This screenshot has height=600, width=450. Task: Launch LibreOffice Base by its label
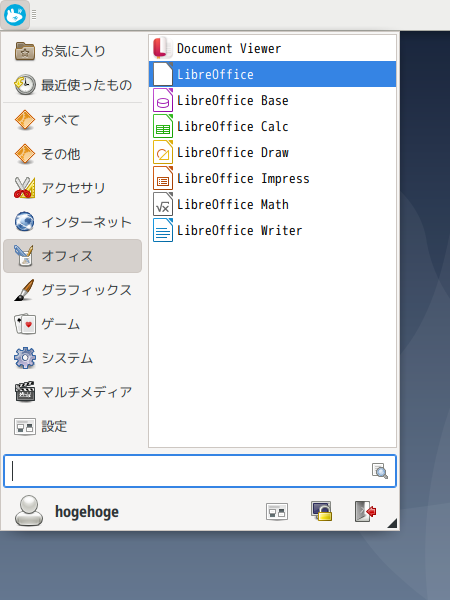(x=233, y=101)
